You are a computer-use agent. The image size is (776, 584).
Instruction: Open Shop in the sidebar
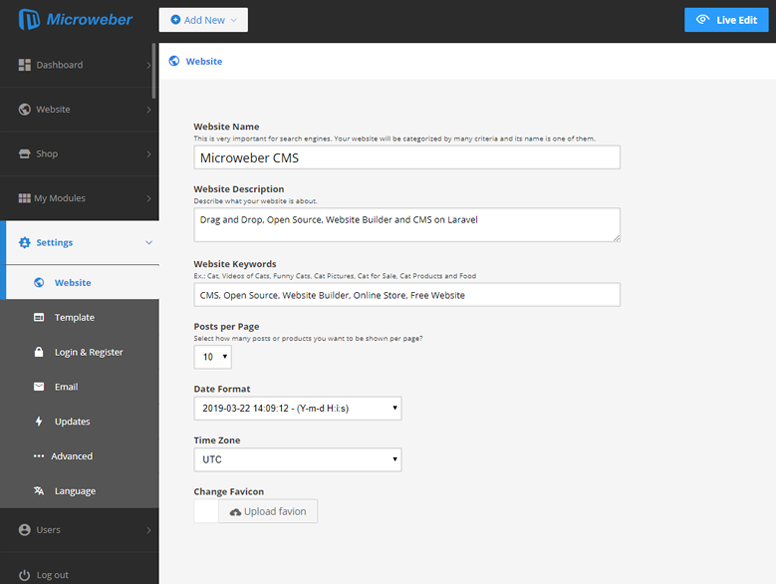coord(79,154)
